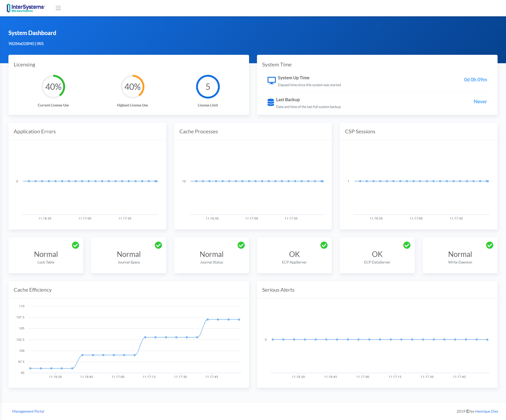506x420 pixels.
Task: Click the Current License Use gauge
Action: (53, 87)
